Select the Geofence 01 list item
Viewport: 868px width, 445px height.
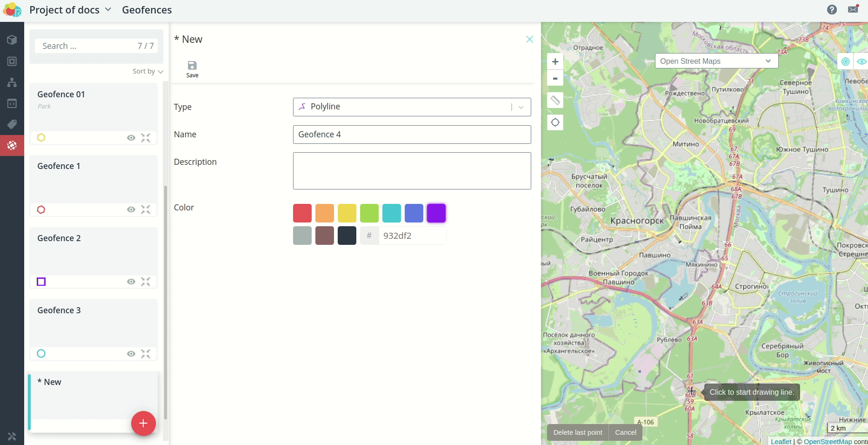coord(93,107)
